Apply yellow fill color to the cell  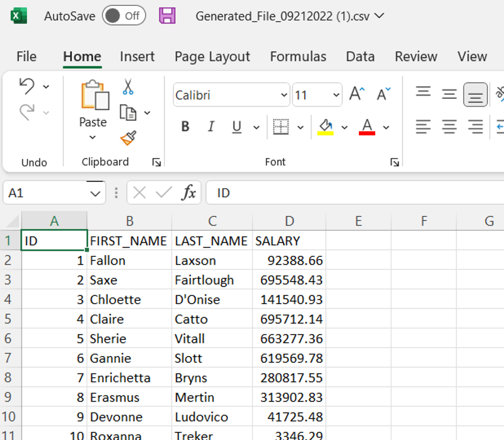click(325, 127)
